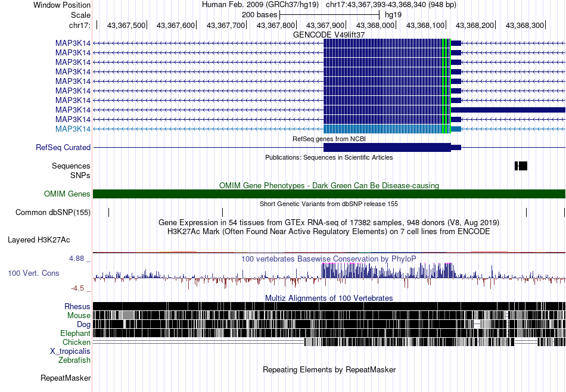Click ruler position label 43,367,900
The width and height of the screenshot is (566, 392).
pos(325,25)
